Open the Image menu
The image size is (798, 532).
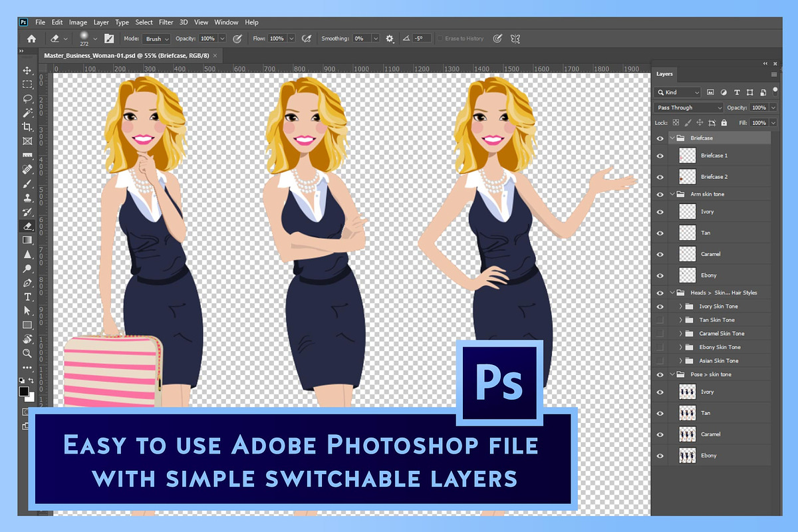pos(78,22)
